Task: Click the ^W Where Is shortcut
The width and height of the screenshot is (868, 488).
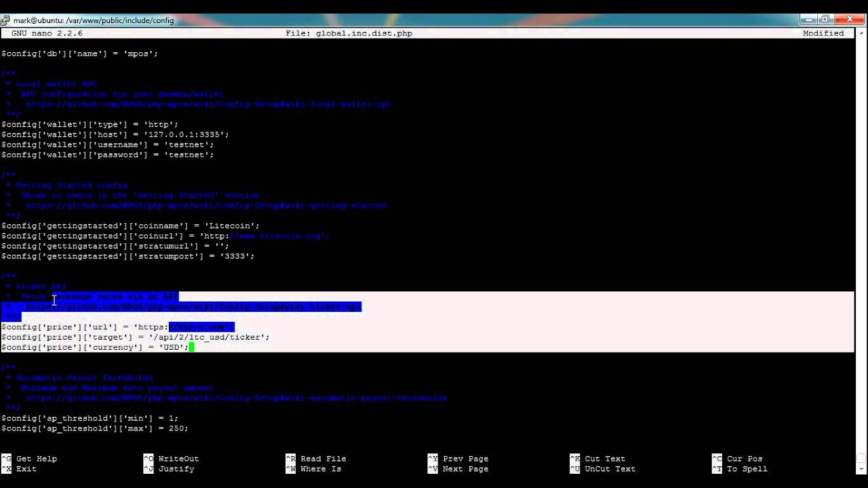Action: (x=313, y=469)
